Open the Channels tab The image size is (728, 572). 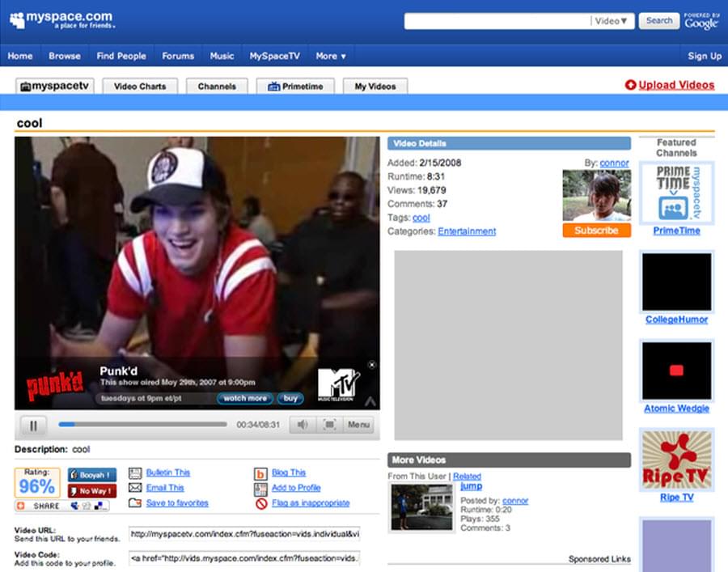216,87
